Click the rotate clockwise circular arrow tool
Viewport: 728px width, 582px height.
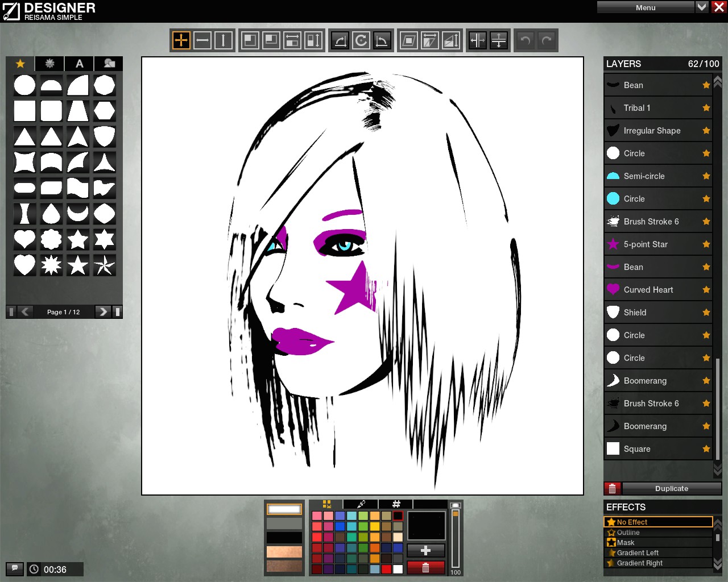pos(361,40)
